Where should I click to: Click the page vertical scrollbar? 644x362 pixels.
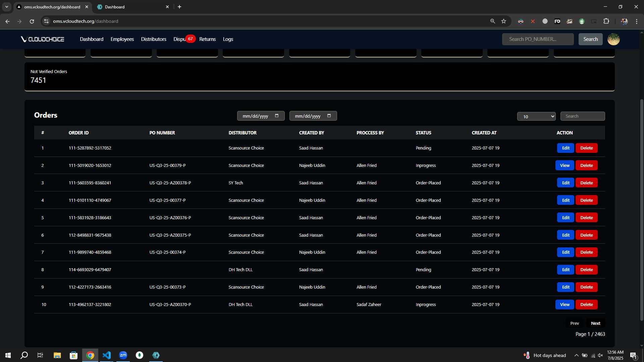tap(641, 209)
